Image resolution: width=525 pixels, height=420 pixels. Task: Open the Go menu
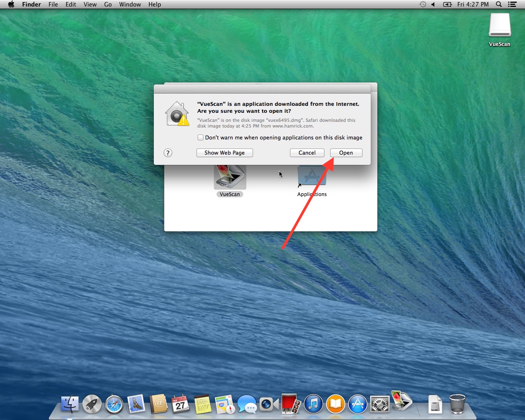pyautogui.click(x=108, y=5)
